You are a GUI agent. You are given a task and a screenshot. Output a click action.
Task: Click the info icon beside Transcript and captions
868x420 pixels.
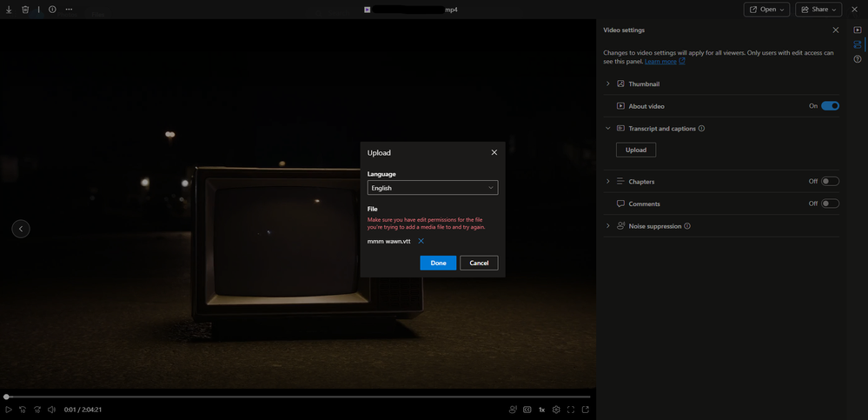pos(701,129)
